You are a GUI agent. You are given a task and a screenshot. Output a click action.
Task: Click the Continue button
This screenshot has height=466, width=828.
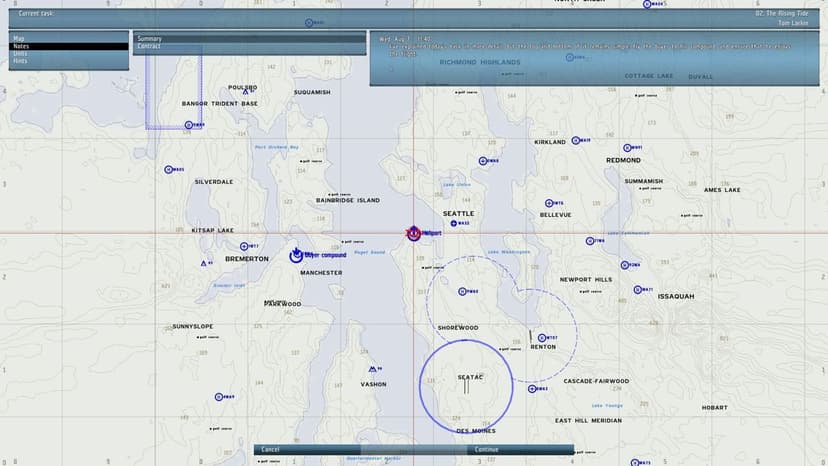[x=520, y=450]
